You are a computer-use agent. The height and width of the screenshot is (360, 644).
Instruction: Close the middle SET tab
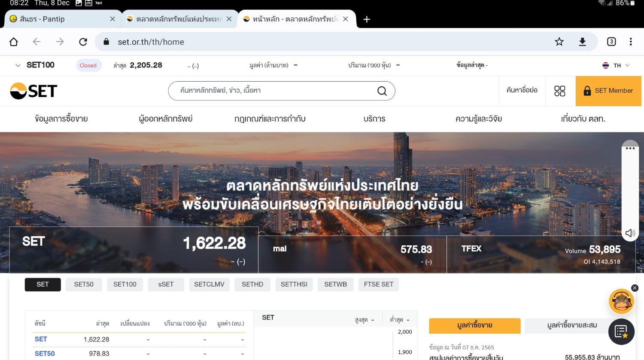click(229, 19)
